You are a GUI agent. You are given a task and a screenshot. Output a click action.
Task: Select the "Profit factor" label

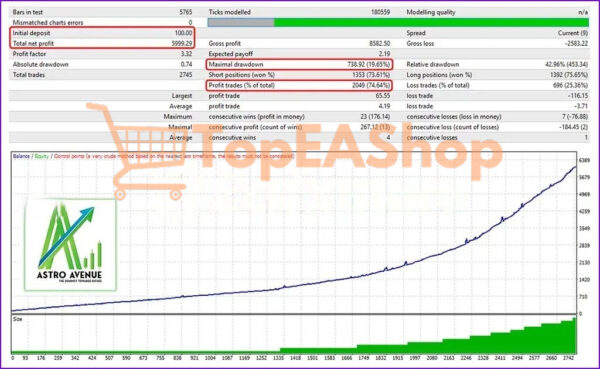click(29, 54)
